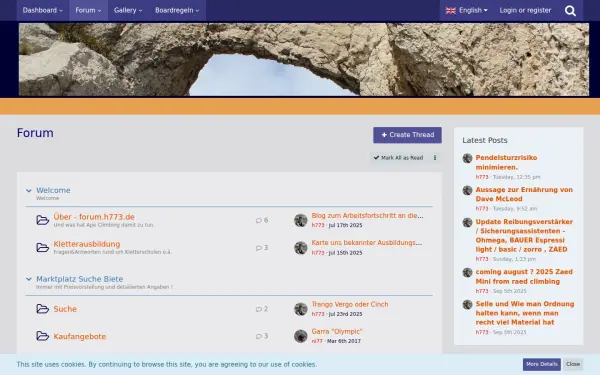This screenshot has height=375, width=600.
Task: Click avatar next to Karte uns bekannter Ausbildungs post
Action: point(301,248)
